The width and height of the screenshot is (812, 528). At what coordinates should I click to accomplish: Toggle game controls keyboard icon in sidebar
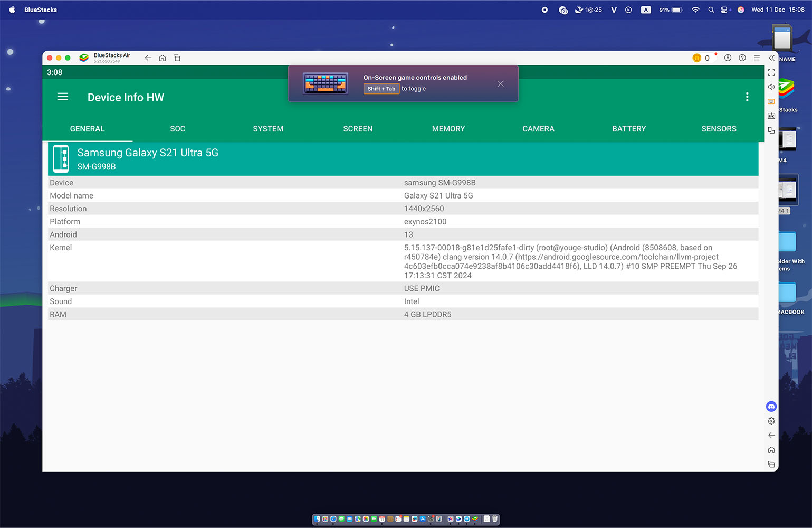pos(771,101)
